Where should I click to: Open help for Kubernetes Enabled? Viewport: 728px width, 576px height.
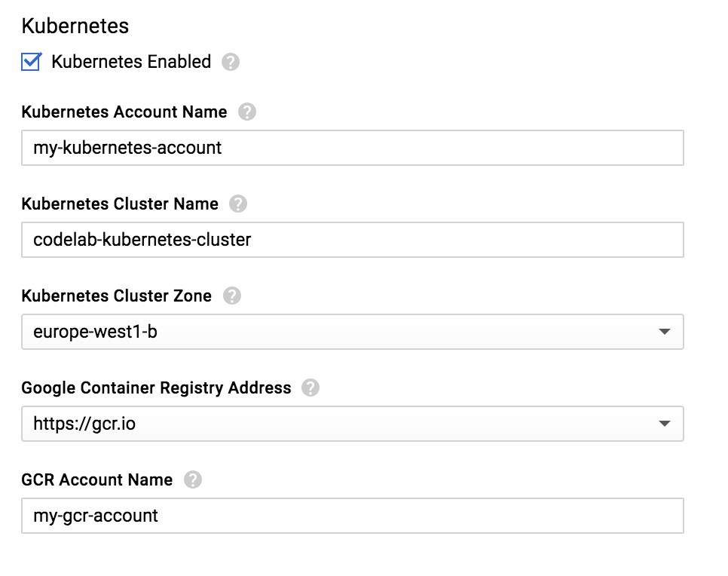point(231,62)
